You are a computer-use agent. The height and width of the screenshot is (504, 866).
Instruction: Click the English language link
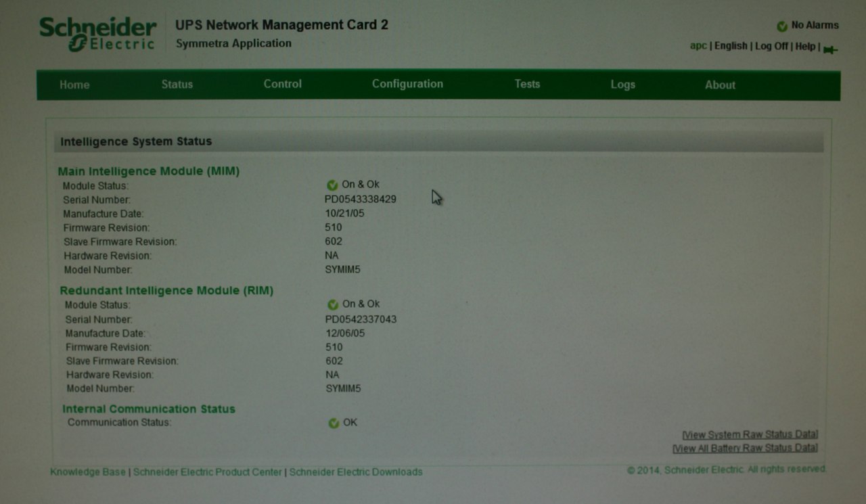(x=731, y=46)
